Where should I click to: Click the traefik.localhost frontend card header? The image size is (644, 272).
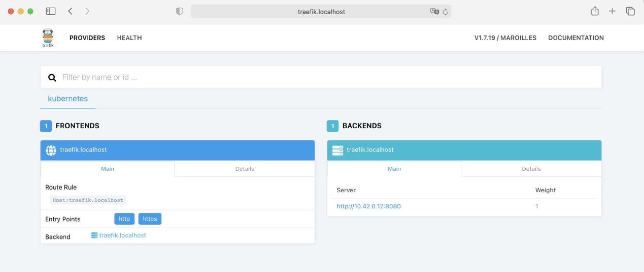[x=178, y=150]
